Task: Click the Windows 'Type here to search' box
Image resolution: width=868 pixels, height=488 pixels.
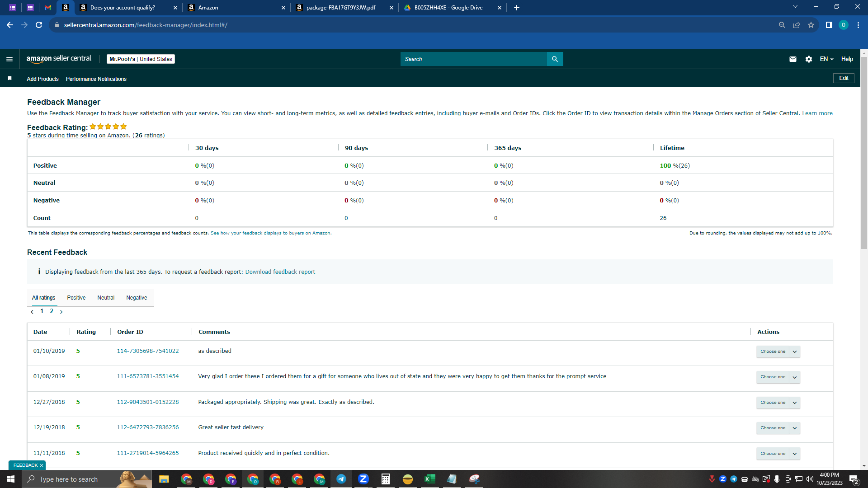Action: (87, 479)
